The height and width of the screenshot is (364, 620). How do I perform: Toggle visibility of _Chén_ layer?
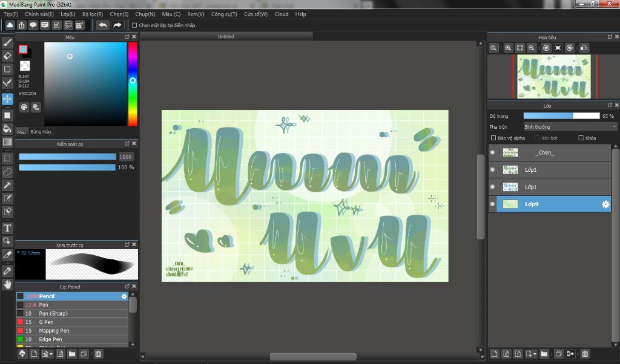[x=492, y=152]
